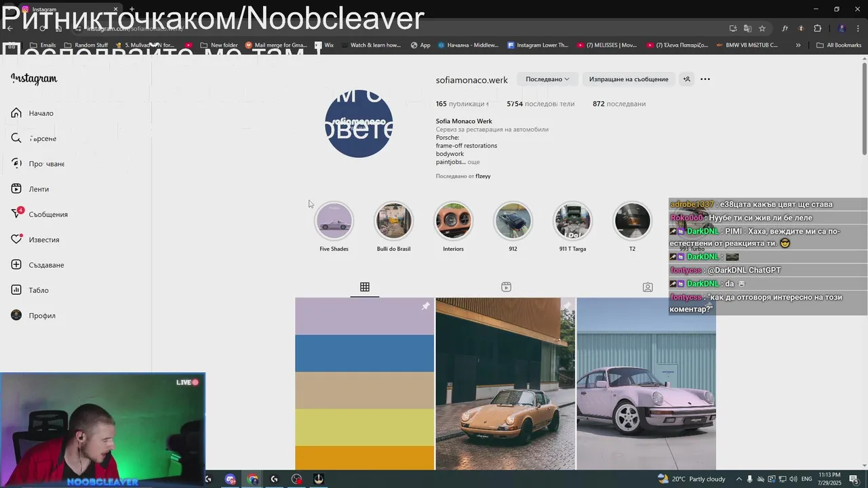Viewport: 868px width, 488px height.
Task: Open the weather widget showing 20°C Partly cloudy
Action: tap(691, 479)
